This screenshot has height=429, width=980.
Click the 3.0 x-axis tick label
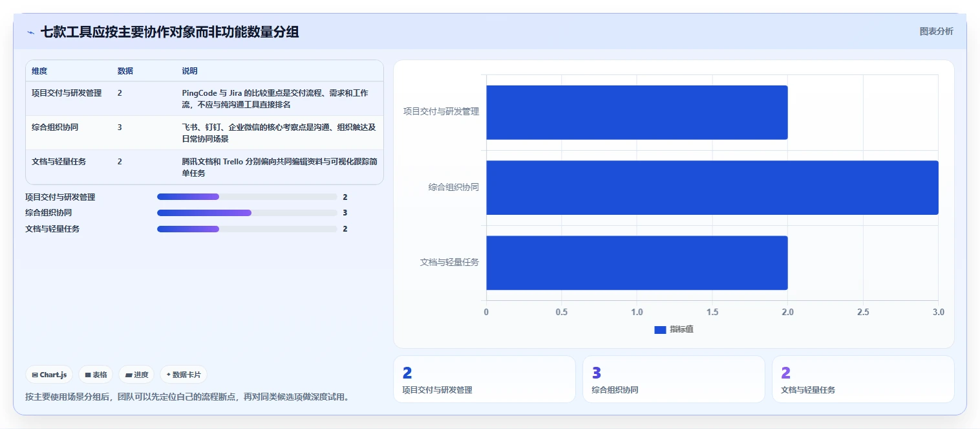pyautogui.click(x=938, y=312)
